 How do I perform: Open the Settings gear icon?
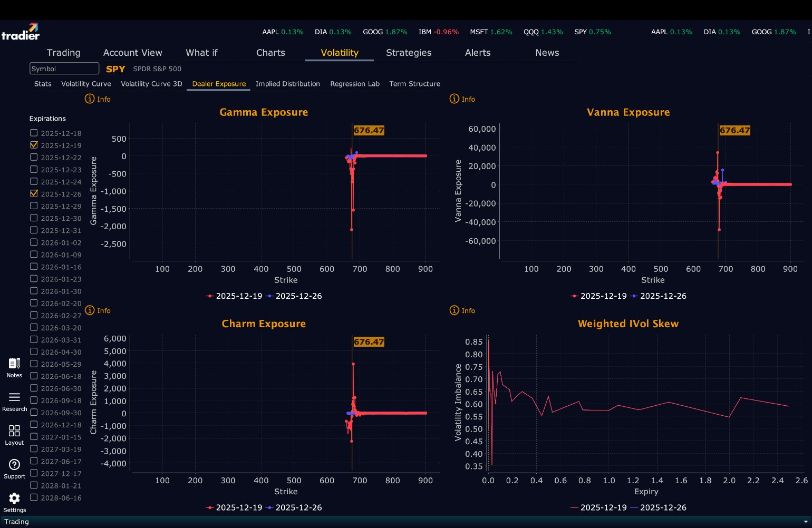tap(14, 498)
